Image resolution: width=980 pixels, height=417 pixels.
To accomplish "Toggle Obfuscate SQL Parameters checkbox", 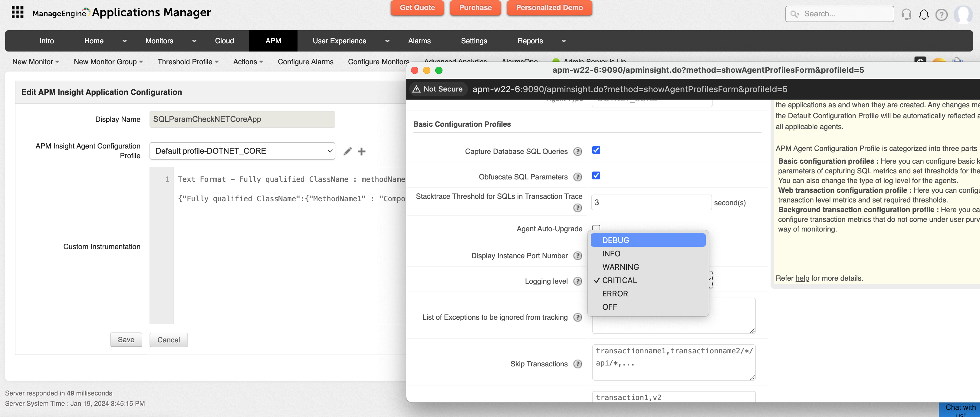I will click(596, 175).
